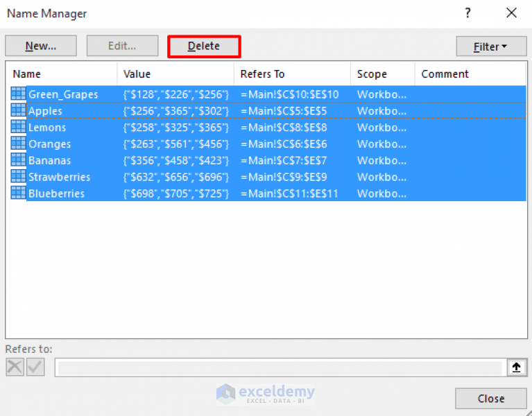Click the Strawberries range icon
Screen dimensions: 532x416
18,176
